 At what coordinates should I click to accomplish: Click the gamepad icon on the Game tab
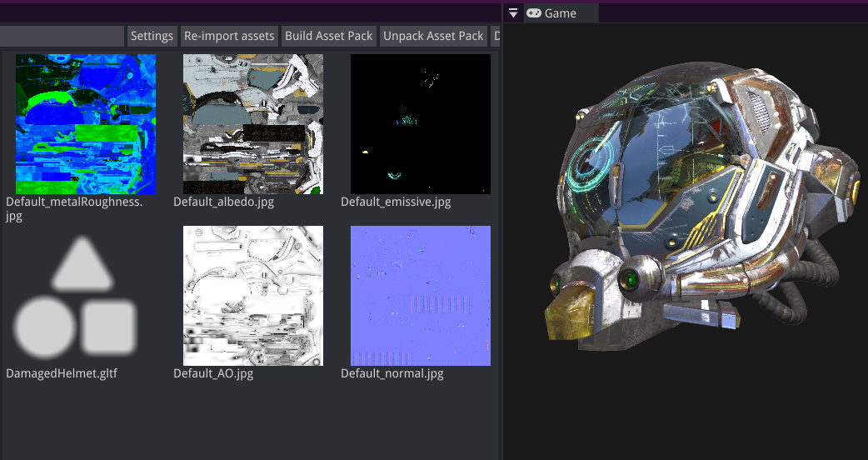tap(533, 13)
